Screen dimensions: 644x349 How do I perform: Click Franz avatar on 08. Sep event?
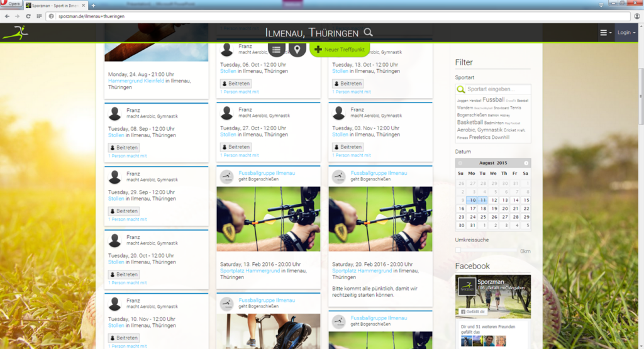coord(115,113)
